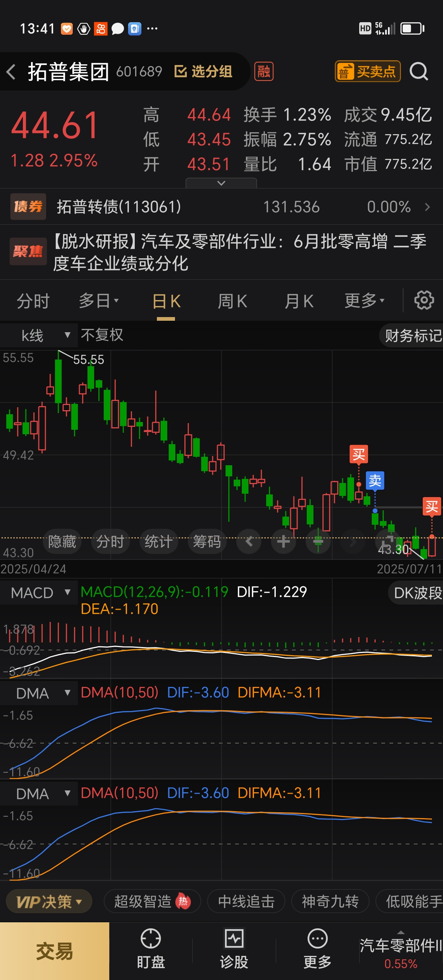Screen dimensions: 443x980
Task: Tap the fullscreen landscape chart icon
Action: point(387,541)
